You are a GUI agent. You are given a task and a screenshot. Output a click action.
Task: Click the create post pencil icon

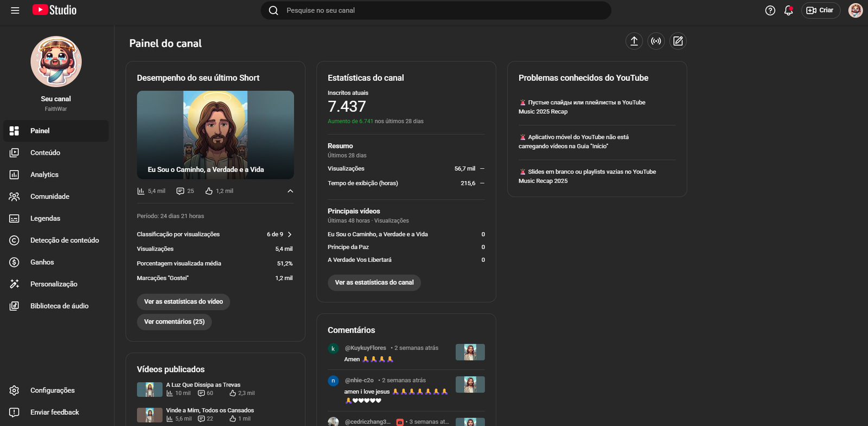click(x=678, y=41)
